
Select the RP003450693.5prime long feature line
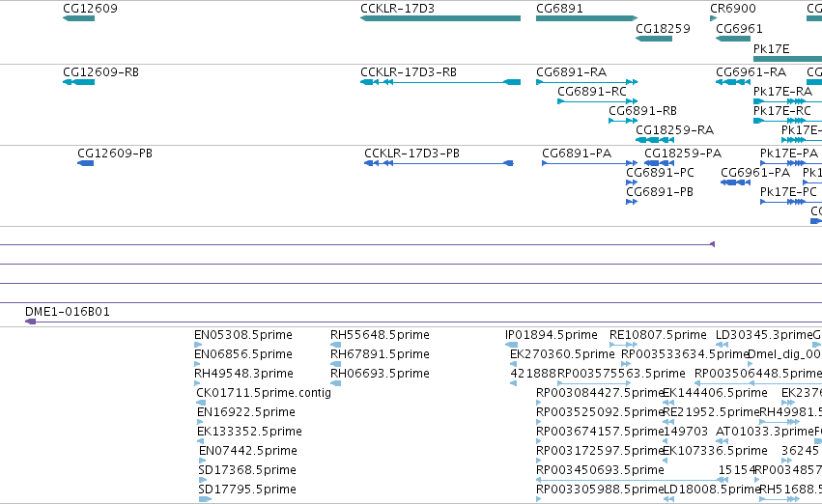pos(632,480)
